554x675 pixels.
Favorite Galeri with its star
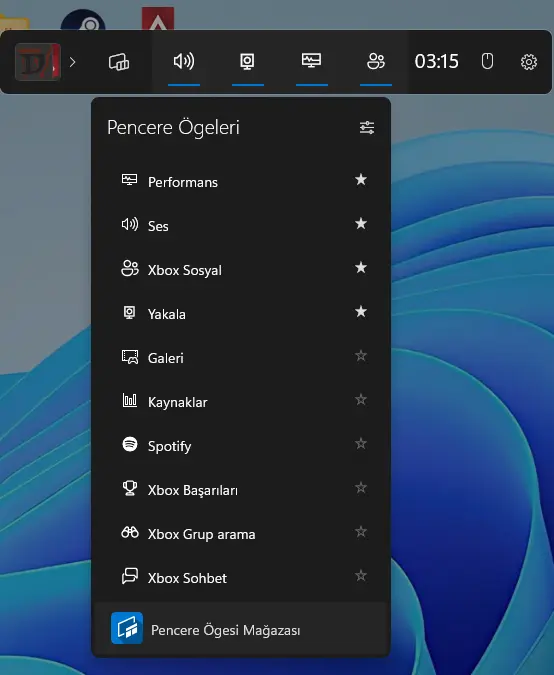point(361,356)
